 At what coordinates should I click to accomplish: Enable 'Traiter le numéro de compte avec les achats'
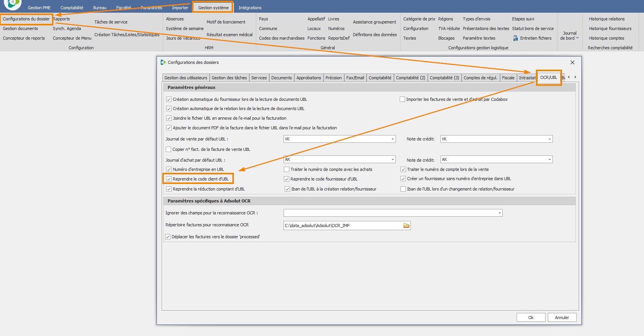[287, 169]
